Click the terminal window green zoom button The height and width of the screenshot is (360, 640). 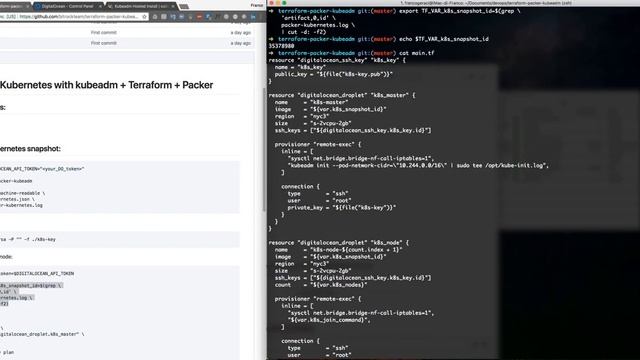point(284,3)
